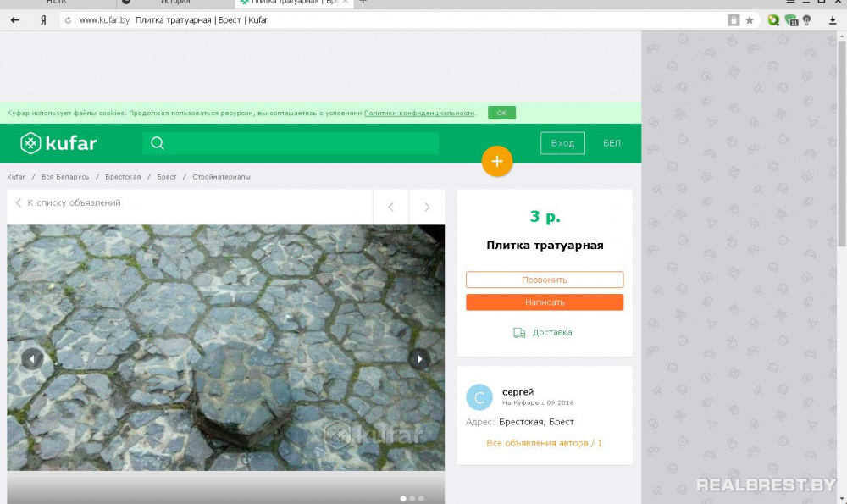Screen dimensions: 847x504
Task: Open the 'Стройматериалы' breadcrumb
Action: [221, 177]
